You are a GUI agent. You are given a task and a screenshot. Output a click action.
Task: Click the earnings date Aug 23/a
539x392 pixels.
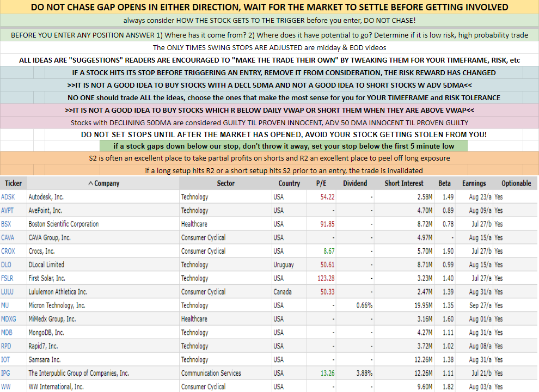[480, 197]
